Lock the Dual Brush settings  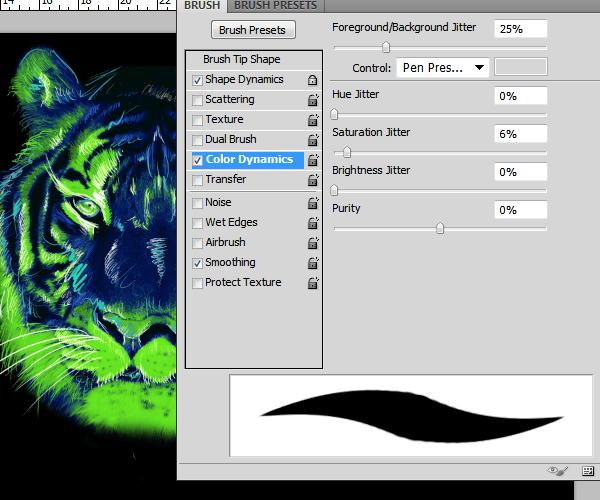313,140
